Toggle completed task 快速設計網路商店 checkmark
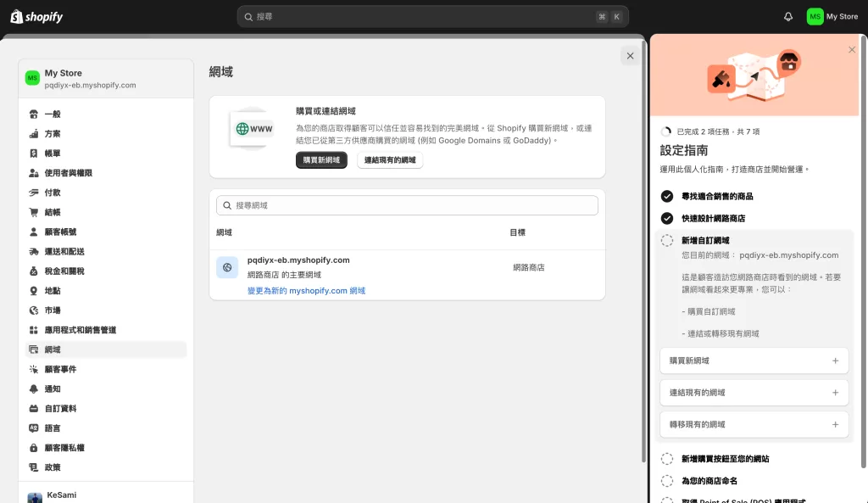This screenshot has height=503, width=868. point(667,218)
